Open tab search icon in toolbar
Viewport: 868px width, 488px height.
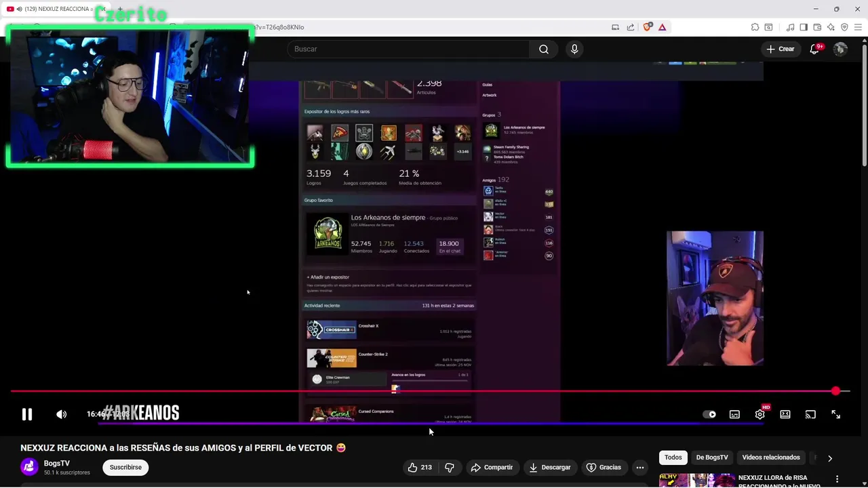(x=768, y=27)
